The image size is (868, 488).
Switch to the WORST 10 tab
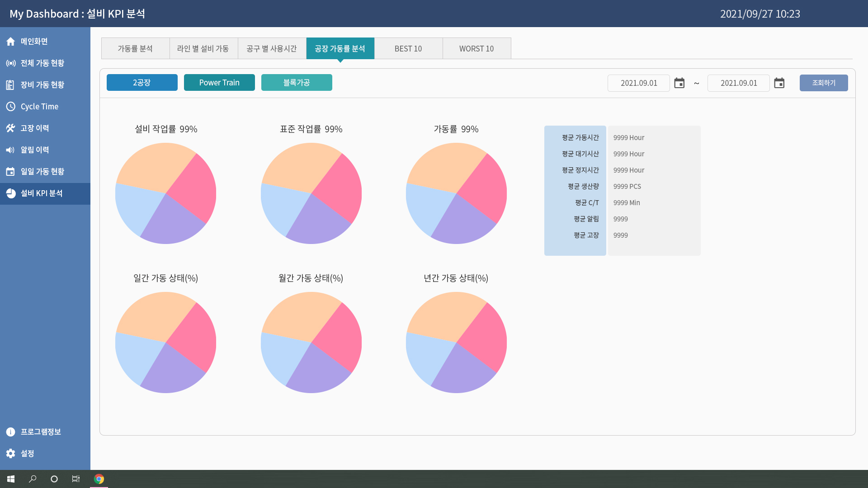pyautogui.click(x=476, y=48)
